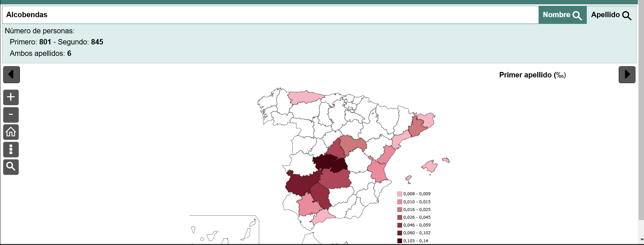Screen dimensions: 644x245
Task: Select the darkest Toledo-Madrid province on map
Action: [x=330, y=163]
